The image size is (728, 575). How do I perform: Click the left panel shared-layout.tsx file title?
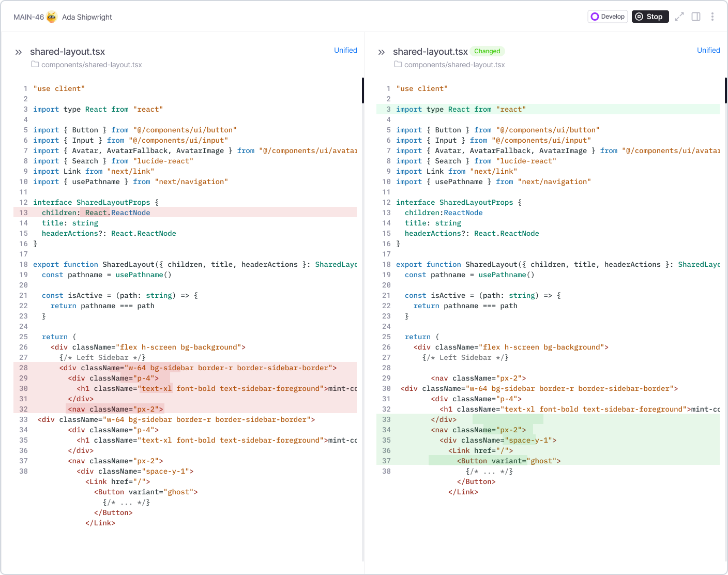67,52
